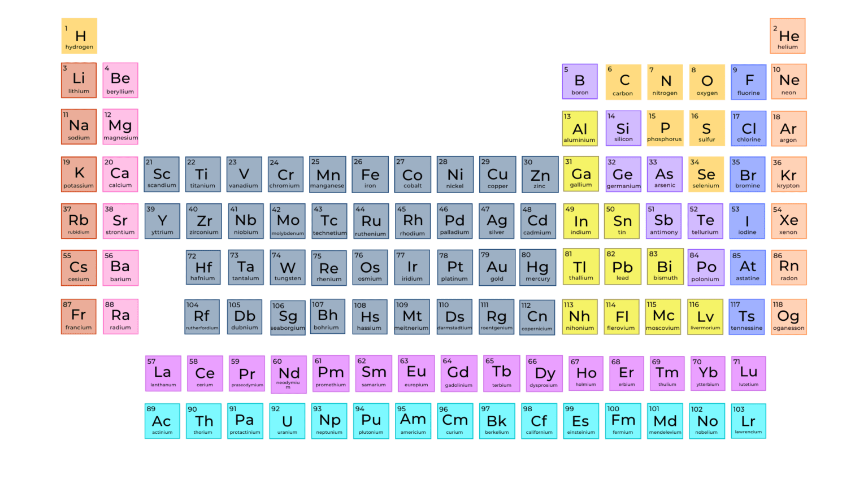The image size is (868, 488).
Task: Click the Platinum tile
Action: (x=455, y=268)
